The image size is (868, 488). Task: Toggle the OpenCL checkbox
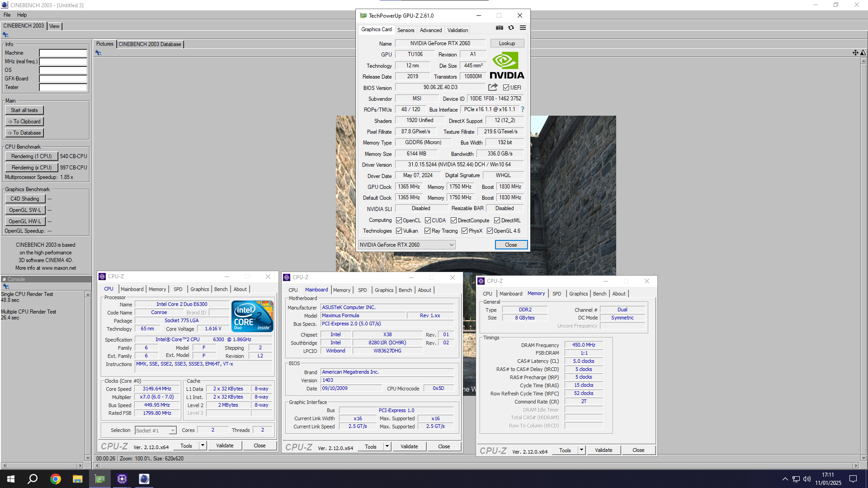click(399, 221)
